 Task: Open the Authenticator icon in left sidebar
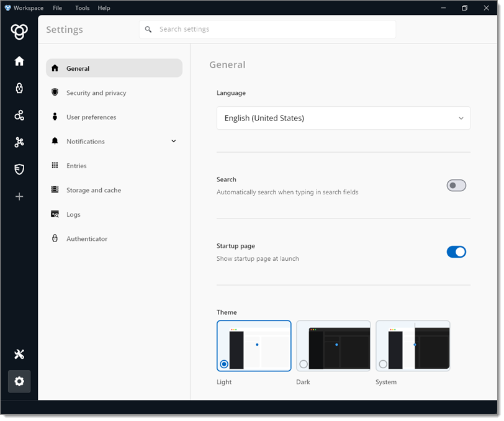pos(19,88)
